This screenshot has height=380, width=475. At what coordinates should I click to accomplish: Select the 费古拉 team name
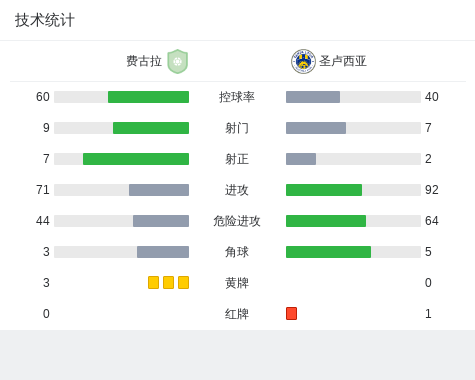[x=144, y=61]
